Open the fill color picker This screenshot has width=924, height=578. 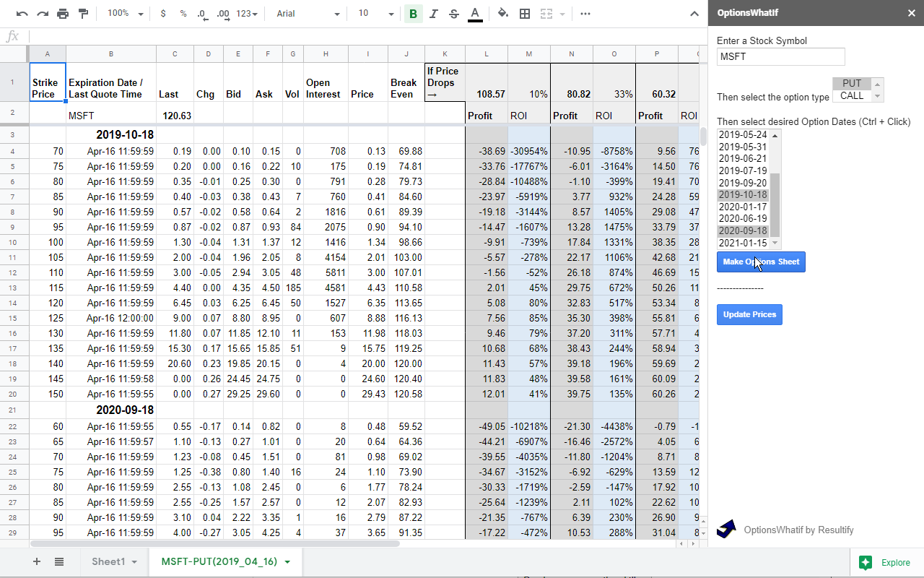point(502,13)
